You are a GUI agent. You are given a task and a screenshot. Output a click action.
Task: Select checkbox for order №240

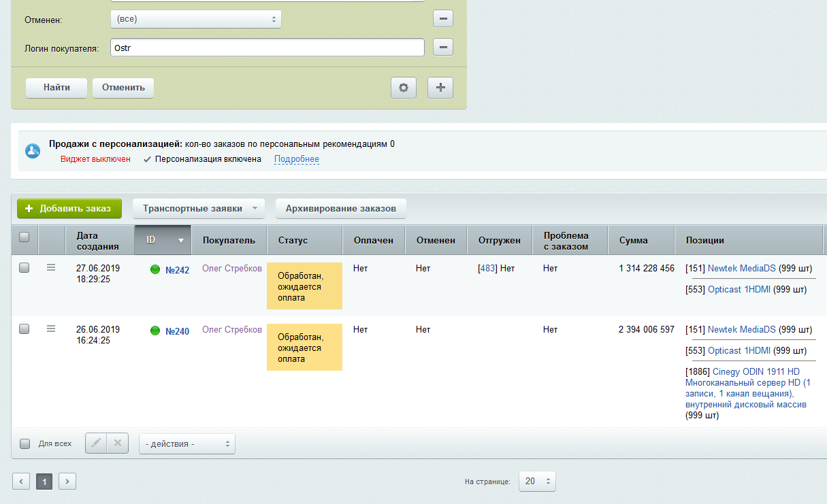coord(25,329)
